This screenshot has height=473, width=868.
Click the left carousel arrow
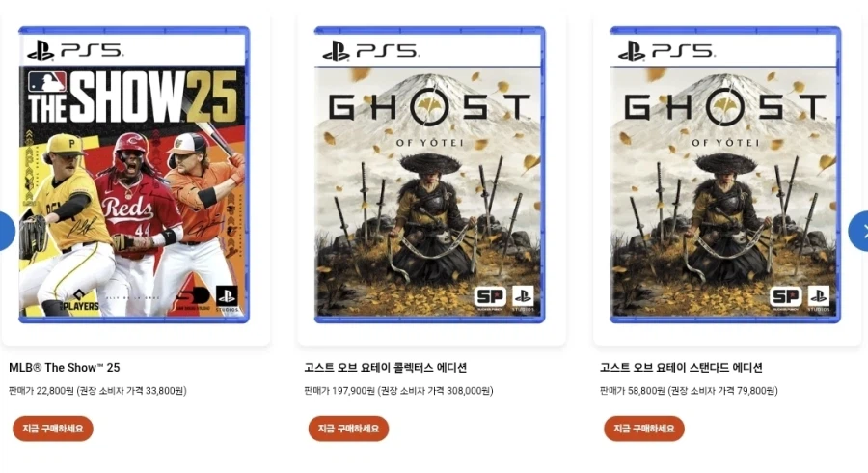click(x=7, y=231)
